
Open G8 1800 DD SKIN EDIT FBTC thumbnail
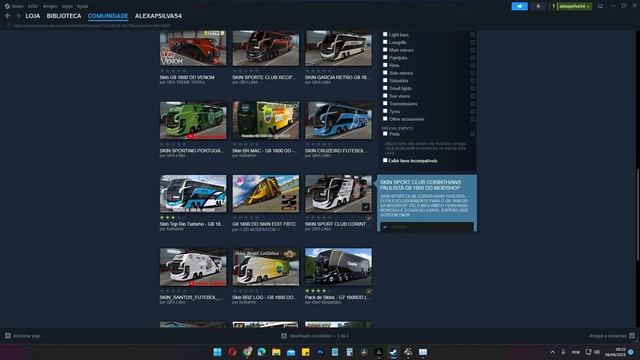tap(266, 194)
